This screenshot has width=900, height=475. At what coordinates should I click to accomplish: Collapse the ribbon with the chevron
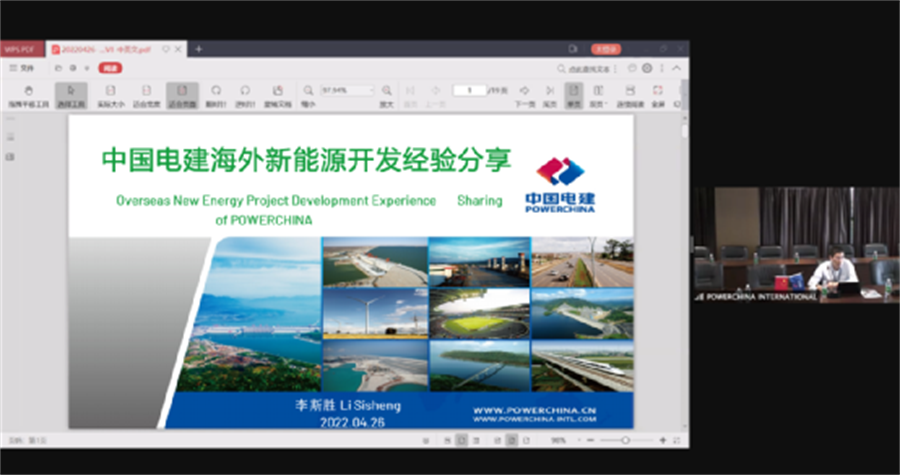tap(677, 68)
